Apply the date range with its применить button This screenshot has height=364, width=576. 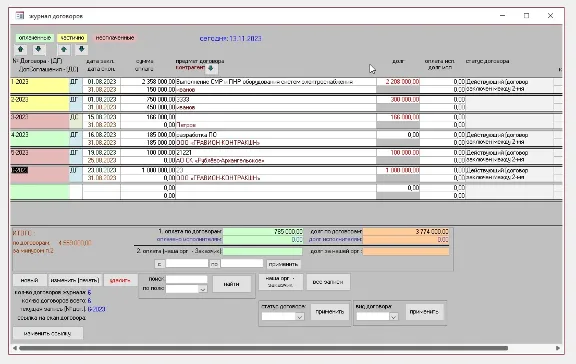tap(283, 264)
